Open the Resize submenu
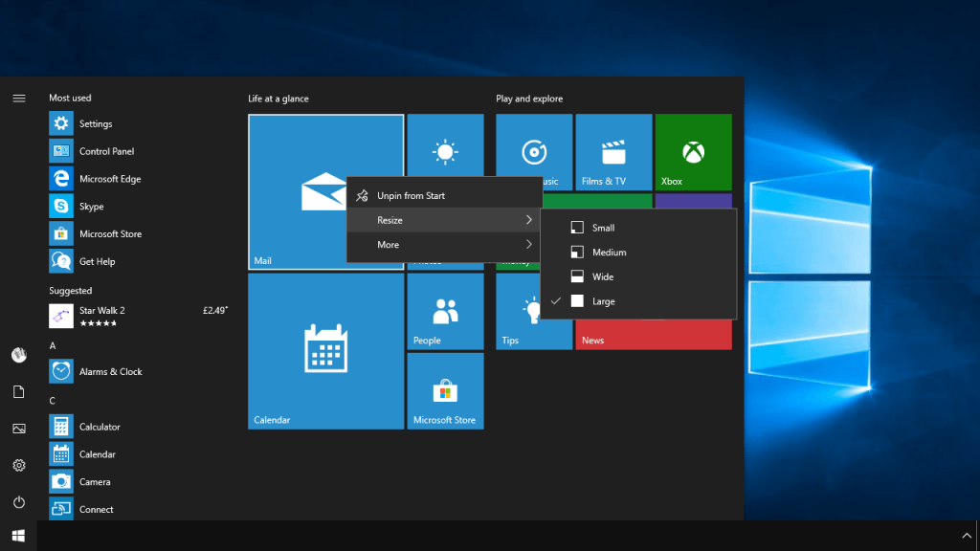This screenshot has height=551, width=980. click(444, 220)
